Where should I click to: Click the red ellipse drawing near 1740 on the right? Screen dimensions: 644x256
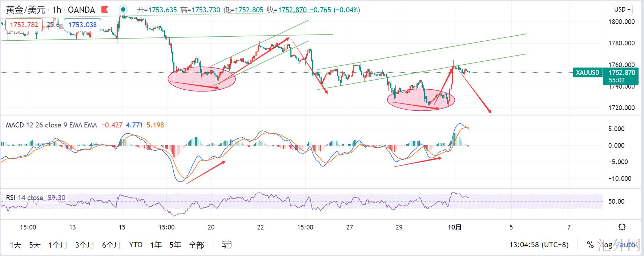421,100
